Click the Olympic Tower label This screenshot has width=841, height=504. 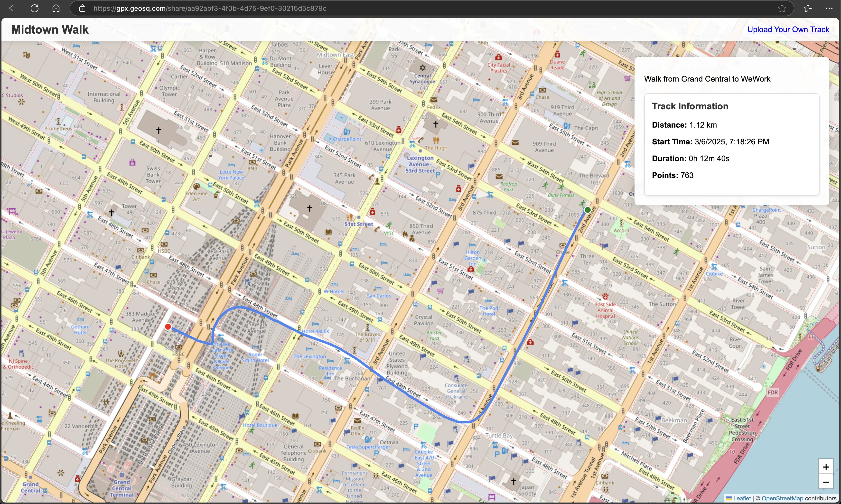pos(169,91)
